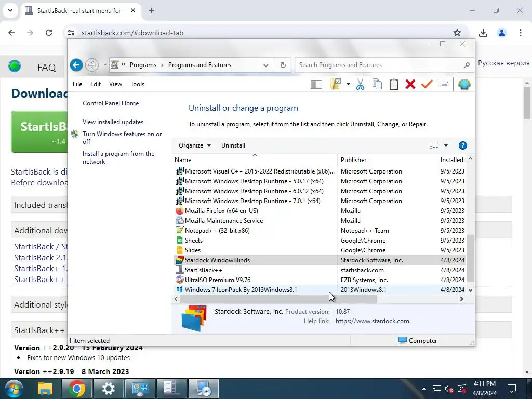Open Control Panel Home link
Image resolution: width=532 pixels, height=399 pixels.
point(111,103)
